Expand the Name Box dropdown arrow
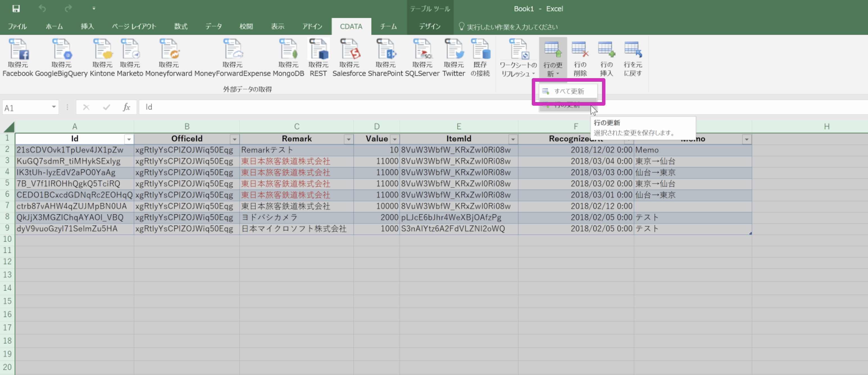Screen dimensions: 868x375 pyautogui.click(x=54, y=107)
